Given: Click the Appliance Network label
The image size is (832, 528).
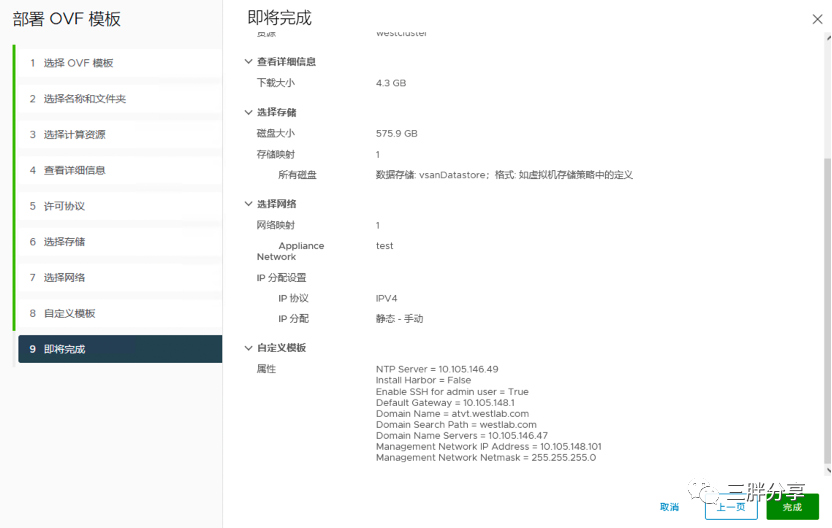Looking at the screenshot, I should tap(290, 252).
